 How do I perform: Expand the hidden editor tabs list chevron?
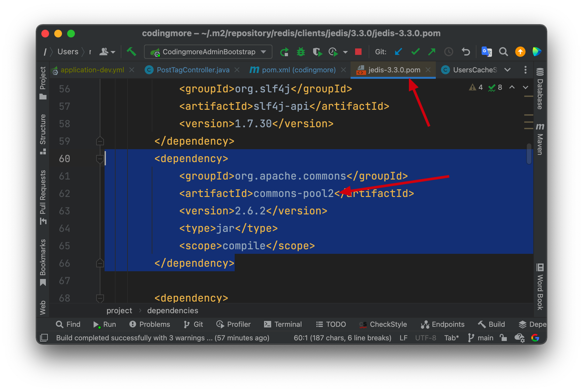tap(507, 70)
